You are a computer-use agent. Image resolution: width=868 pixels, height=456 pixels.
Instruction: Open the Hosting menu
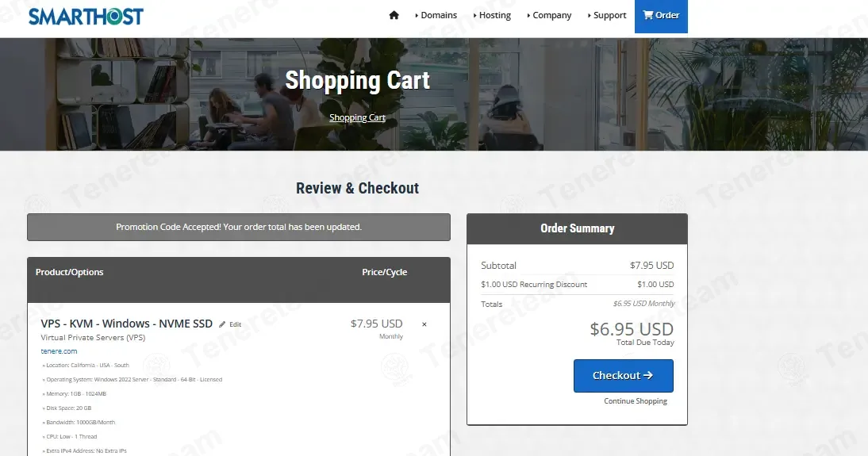pyautogui.click(x=492, y=15)
